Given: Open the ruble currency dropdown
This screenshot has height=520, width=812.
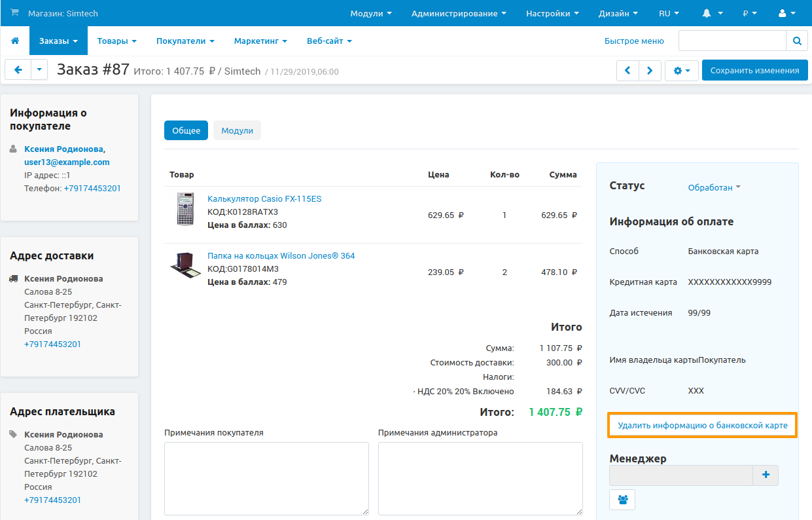Looking at the screenshot, I should [749, 13].
